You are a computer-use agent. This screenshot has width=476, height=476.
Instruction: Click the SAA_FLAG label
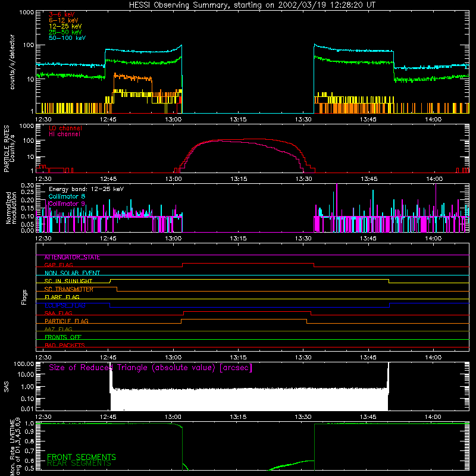pos(58,314)
